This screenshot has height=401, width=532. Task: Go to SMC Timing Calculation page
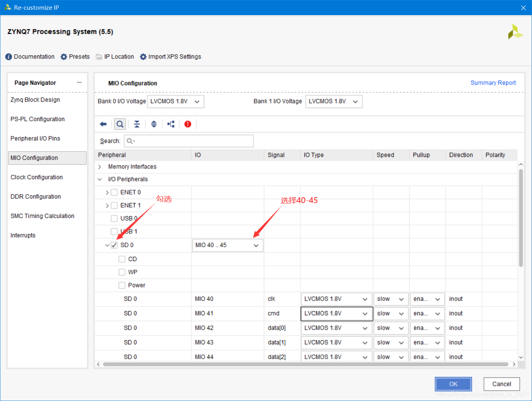tap(42, 216)
